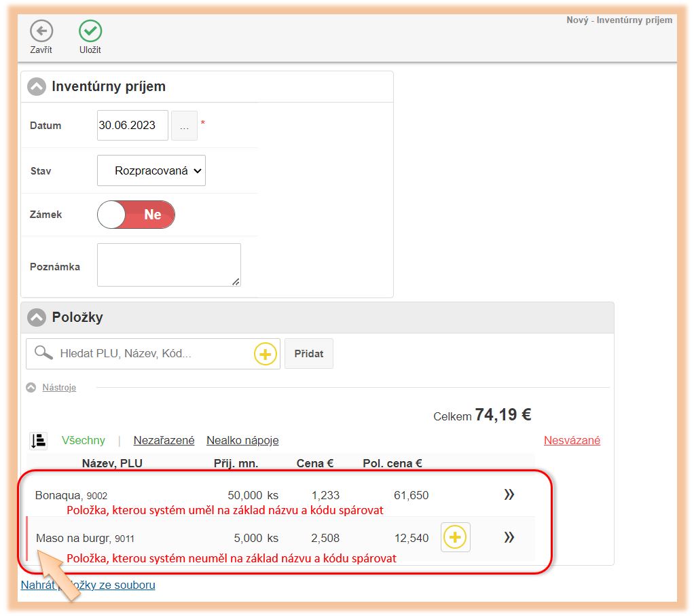Toggle the Zámek switch
The width and height of the screenshot is (694, 616).
(136, 215)
